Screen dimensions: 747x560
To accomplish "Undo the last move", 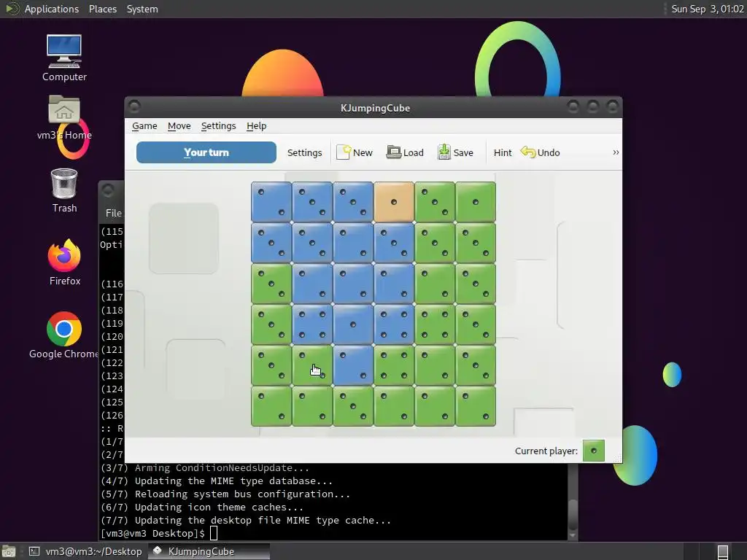I will (x=541, y=152).
